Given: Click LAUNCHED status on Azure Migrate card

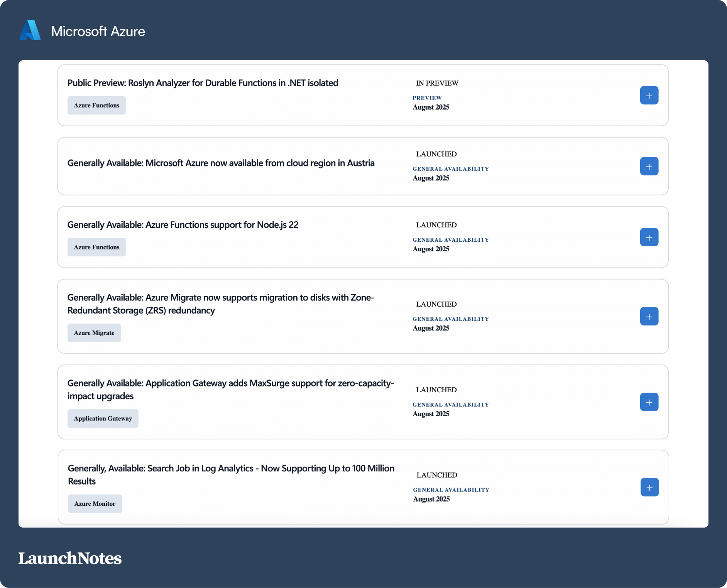Looking at the screenshot, I should pyautogui.click(x=436, y=304).
